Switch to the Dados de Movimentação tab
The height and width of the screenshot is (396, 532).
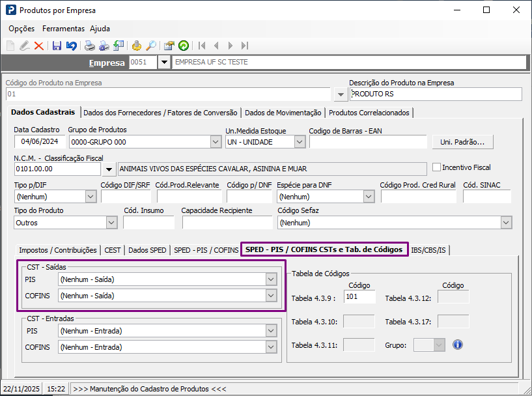point(283,113)
